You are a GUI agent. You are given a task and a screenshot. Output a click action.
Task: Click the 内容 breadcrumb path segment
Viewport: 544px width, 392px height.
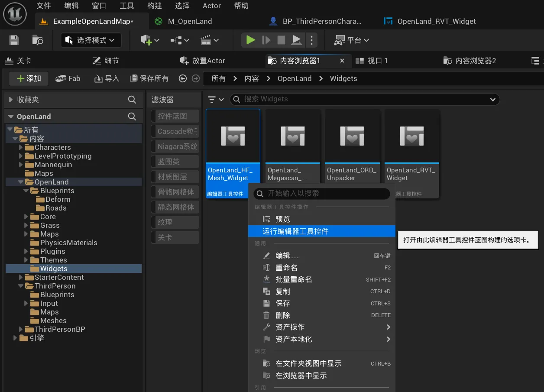click(252, 78)
